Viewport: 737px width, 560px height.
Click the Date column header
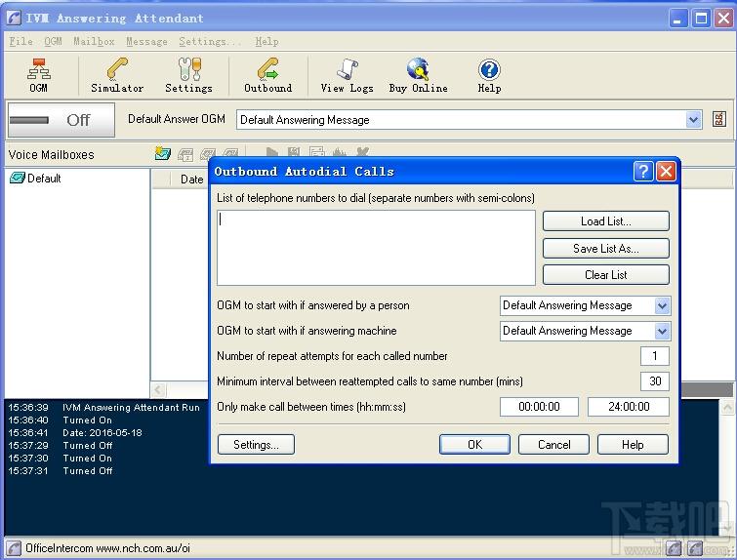point(191,179)
